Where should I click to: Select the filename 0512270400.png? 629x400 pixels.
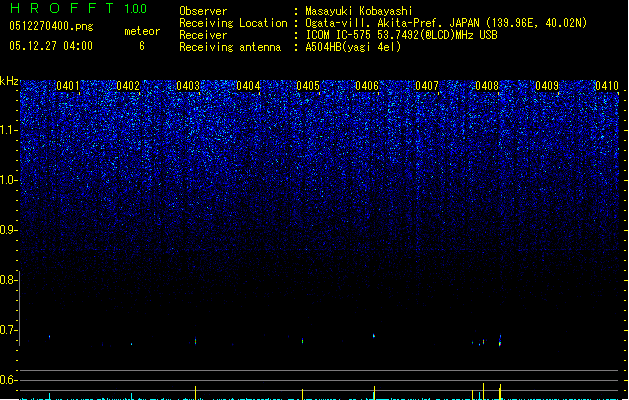click(51, 26)
